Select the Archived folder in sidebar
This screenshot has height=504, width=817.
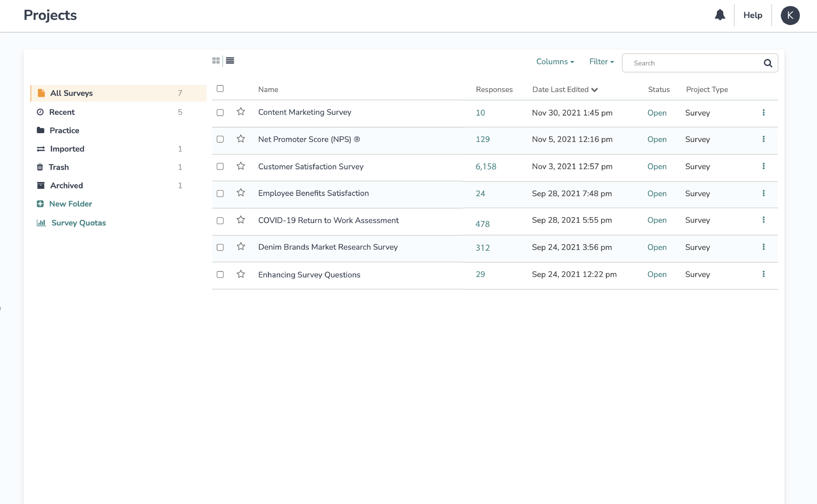coord(66,185)
